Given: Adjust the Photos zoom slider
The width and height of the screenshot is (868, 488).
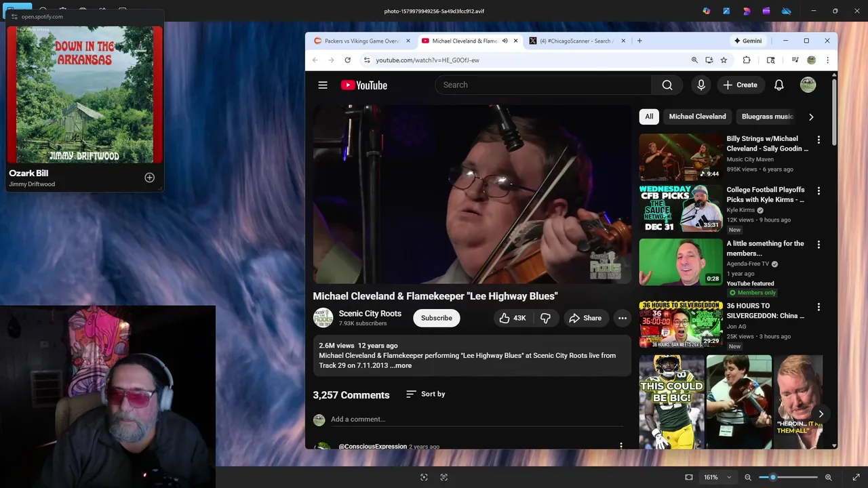Looking at the screenshot, I should [788, 477].
